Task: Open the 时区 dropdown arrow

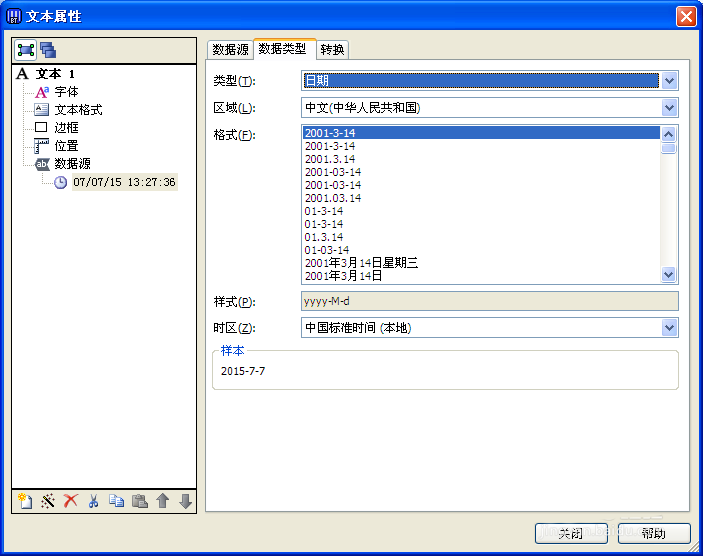Action: [669, 327]
